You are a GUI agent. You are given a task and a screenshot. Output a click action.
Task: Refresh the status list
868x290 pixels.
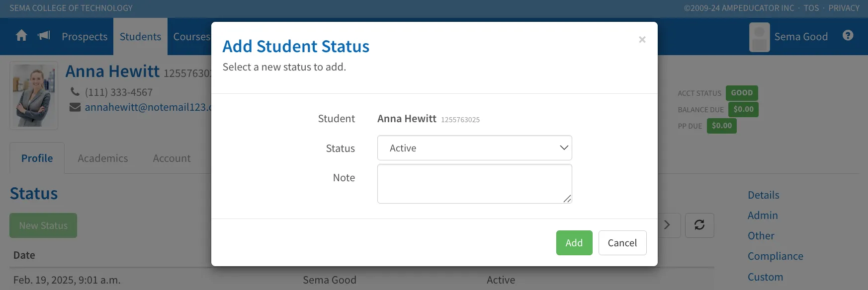point(699,225)
